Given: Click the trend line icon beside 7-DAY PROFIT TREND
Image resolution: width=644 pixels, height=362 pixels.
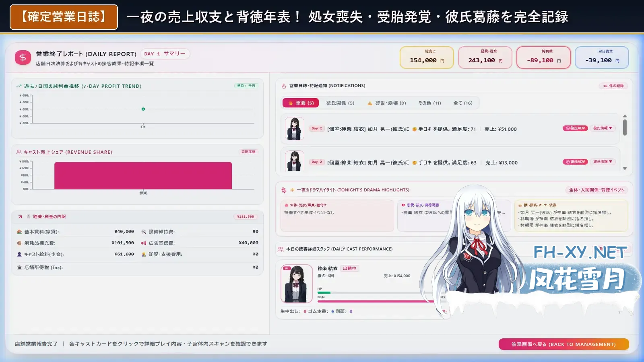Looking at the screenshot, I should tap(19, 86).
